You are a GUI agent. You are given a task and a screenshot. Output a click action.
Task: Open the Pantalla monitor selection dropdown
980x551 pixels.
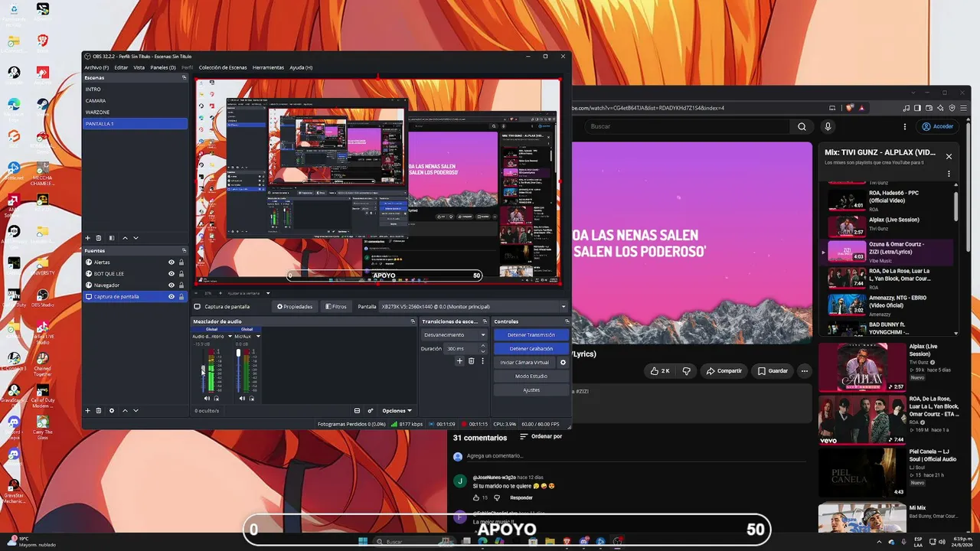pyautogui.click(x=474, y=307)
